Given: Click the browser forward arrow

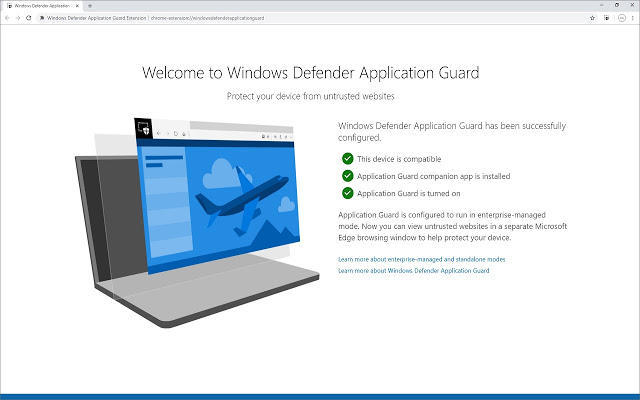Looking at the screenshot, I should (17, 17).
